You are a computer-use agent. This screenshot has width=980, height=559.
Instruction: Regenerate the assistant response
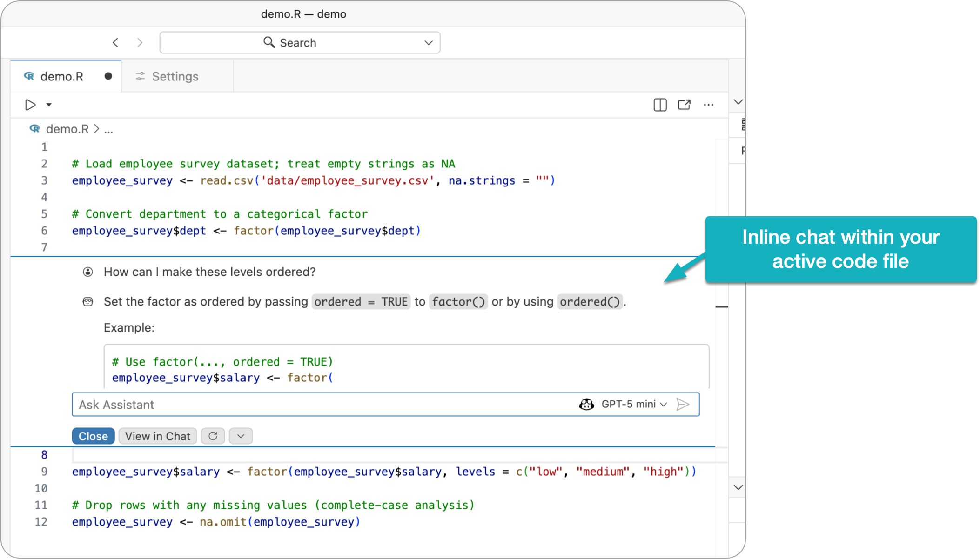click(x=213, y=436)
